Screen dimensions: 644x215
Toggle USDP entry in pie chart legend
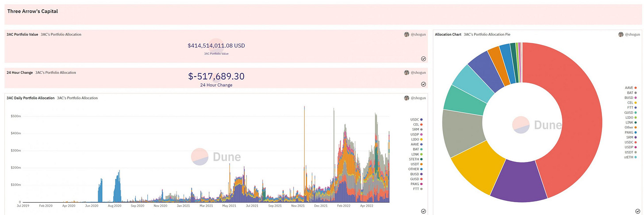pos(631,147)
